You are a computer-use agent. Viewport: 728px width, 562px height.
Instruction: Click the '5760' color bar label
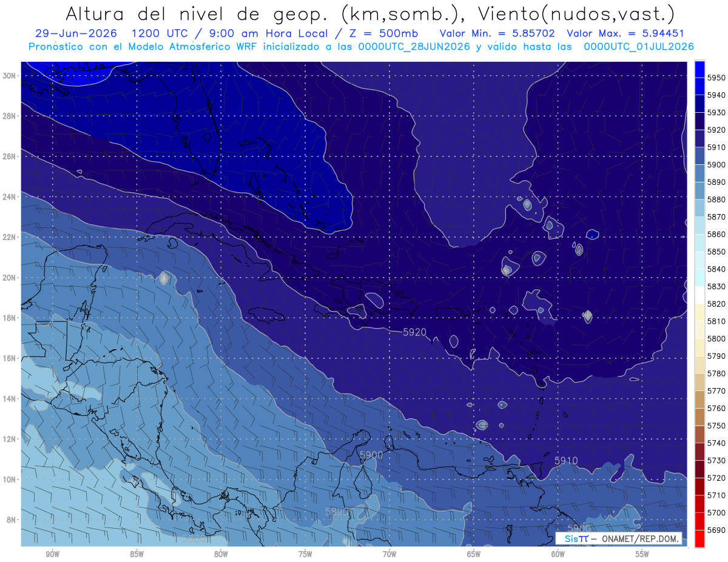pyautogui.click(x=716, y=408)
